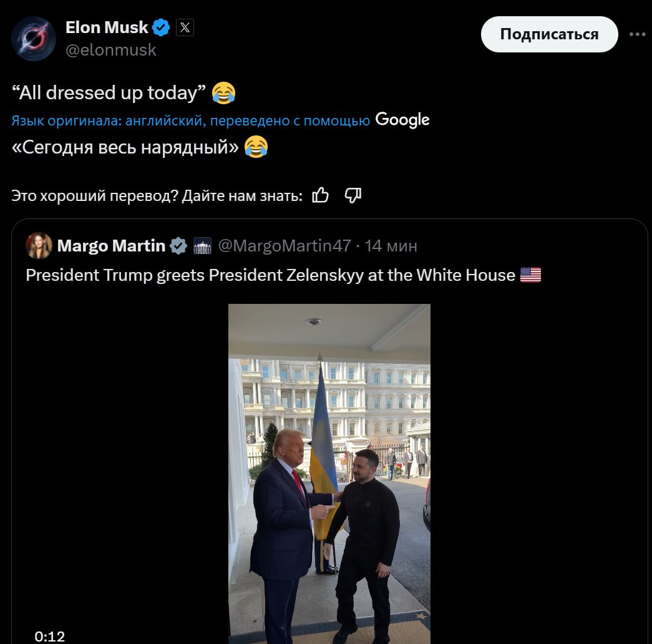Click the Google translation logo
This screenshot has width=652, height=644.
(402, 120)
